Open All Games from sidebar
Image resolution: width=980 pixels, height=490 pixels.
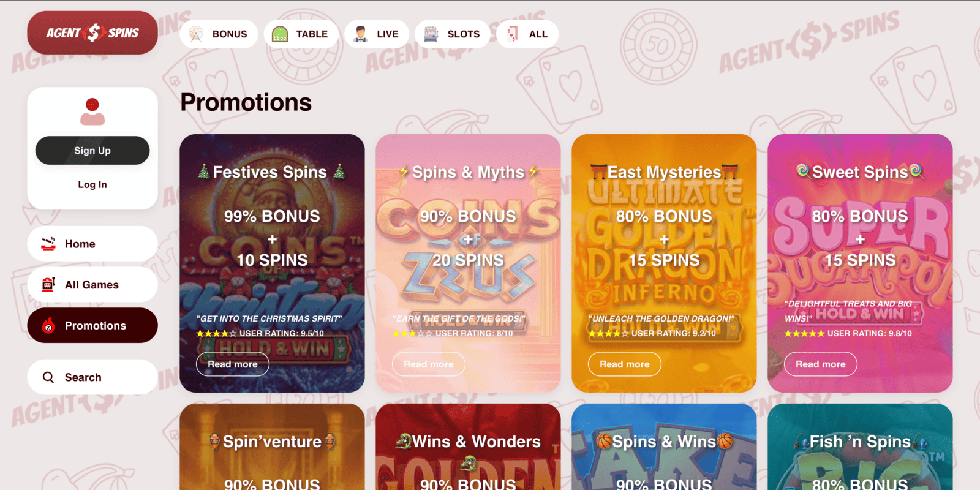coord(92,285)
